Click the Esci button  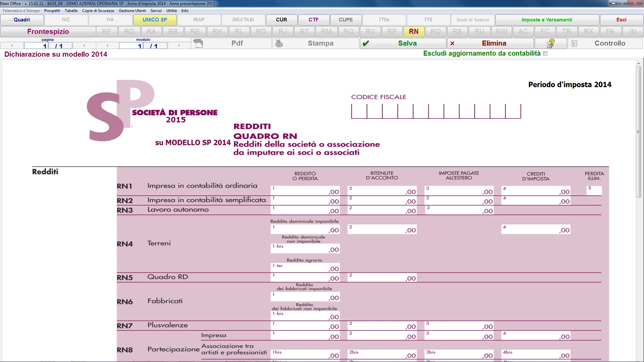tap(621, 20)
